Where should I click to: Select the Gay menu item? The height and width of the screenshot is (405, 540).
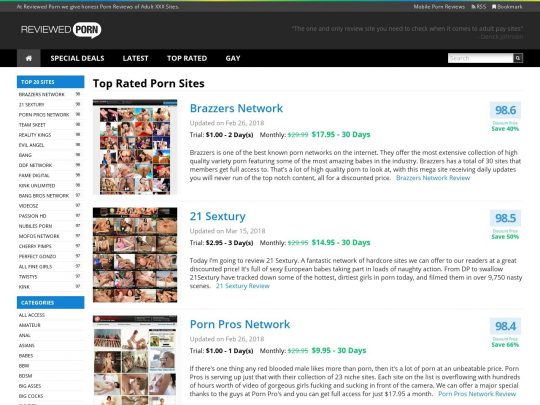tap(233, 58)
